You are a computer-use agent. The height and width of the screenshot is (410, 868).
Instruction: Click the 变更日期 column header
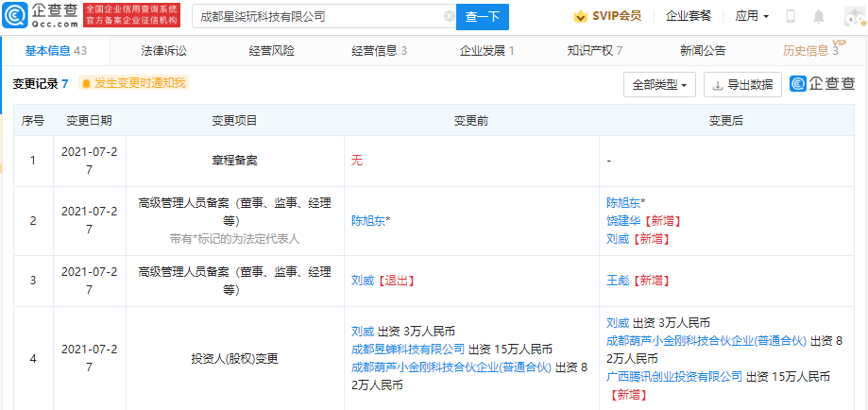coord(89,120)
